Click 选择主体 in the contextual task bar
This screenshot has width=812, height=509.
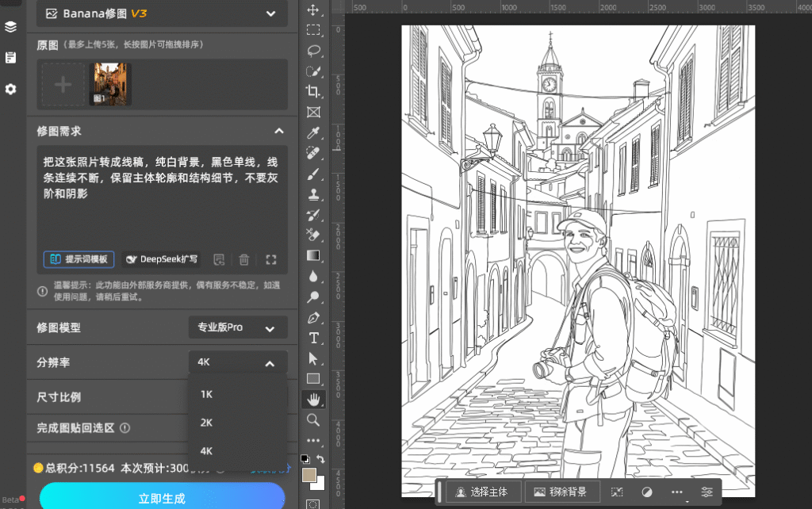tap(483, 492)
